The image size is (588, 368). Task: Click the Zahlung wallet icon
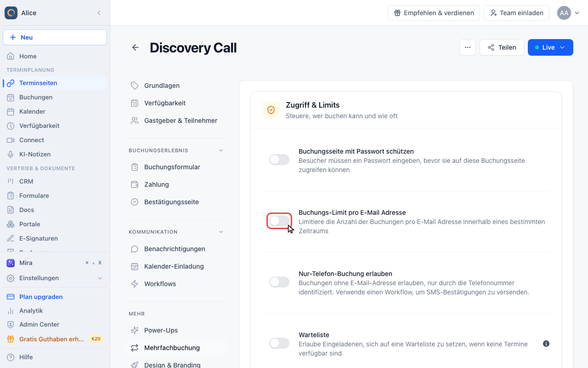tap(135, 184)
